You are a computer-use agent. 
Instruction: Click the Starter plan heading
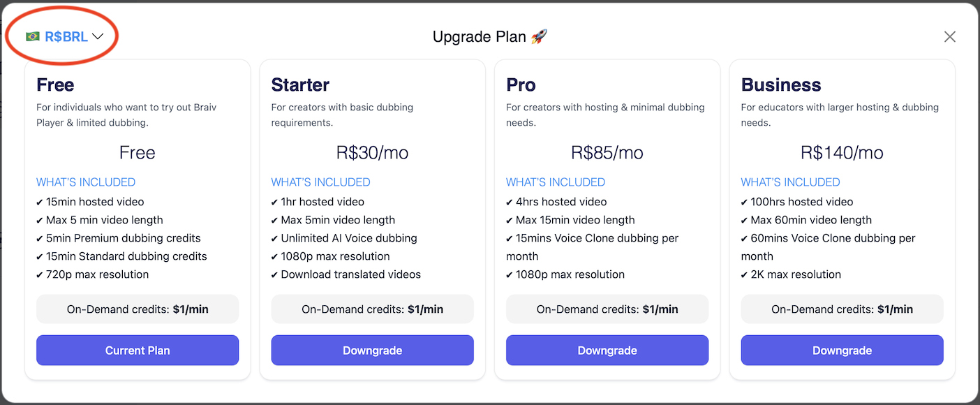click(x=300, y=85)
